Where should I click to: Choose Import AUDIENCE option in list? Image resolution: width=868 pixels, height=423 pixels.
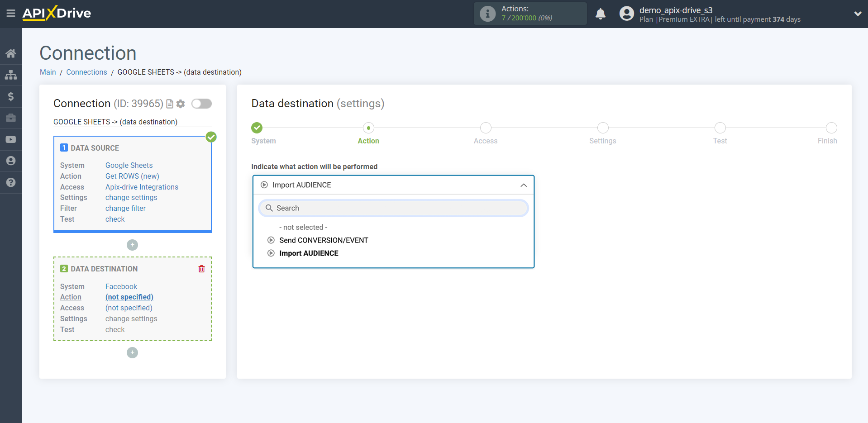point(309,253)
